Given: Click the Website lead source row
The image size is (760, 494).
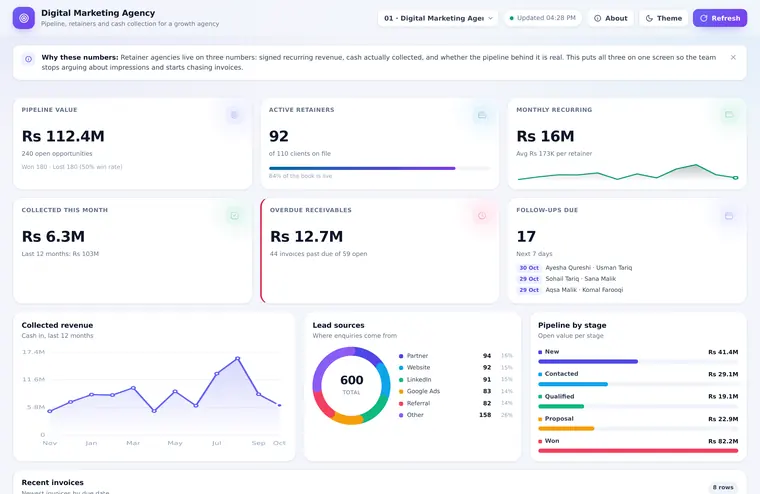Looking at the screenshot, I should click(x=456, y=367).
